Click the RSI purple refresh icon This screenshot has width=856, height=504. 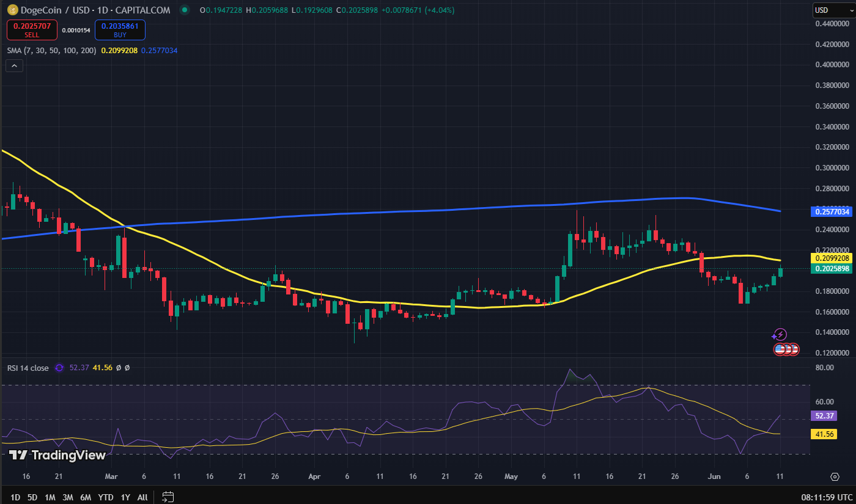[59, 368]
